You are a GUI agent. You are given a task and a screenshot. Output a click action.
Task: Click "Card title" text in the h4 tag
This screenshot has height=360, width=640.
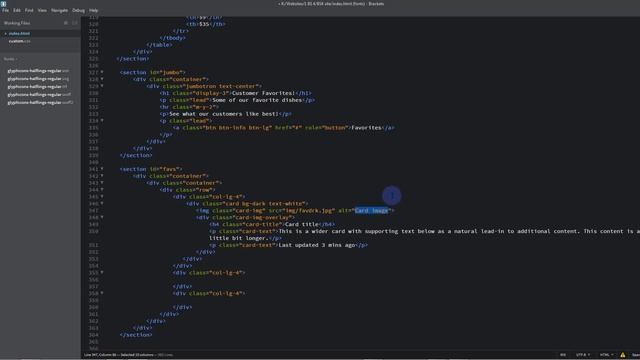[x=302, y=224]
